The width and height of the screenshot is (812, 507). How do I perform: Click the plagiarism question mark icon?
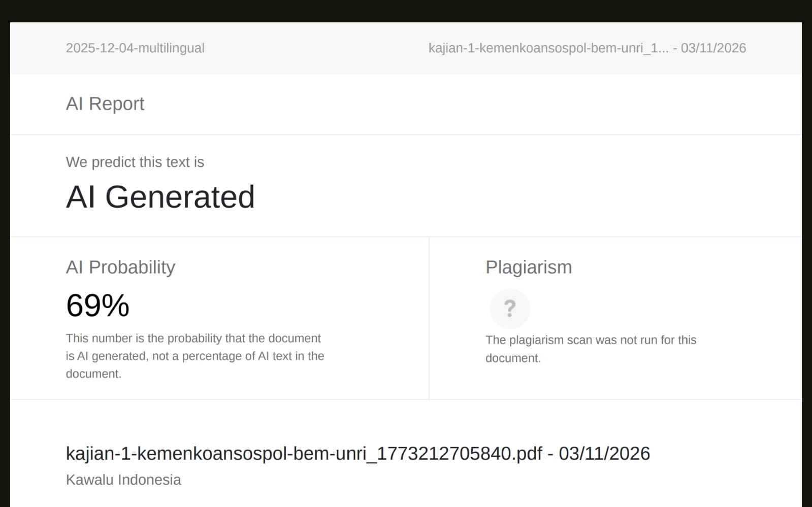click(509, 309)
